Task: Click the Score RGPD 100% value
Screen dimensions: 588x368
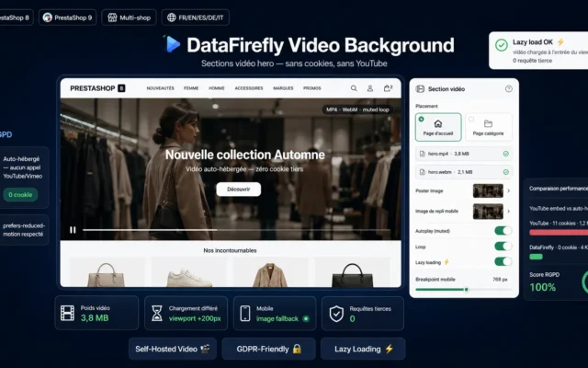Action: tap(543, 287)
